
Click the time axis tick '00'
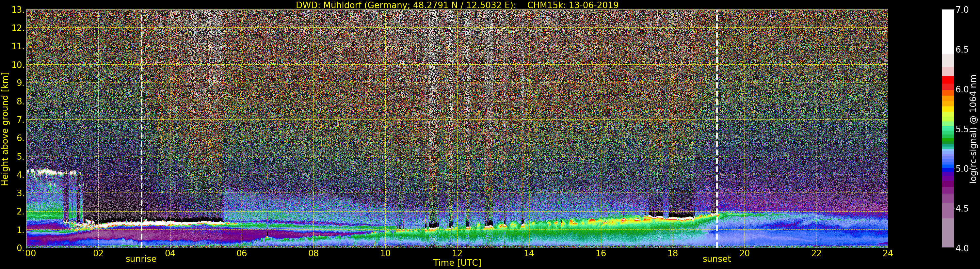coord(30,253)
